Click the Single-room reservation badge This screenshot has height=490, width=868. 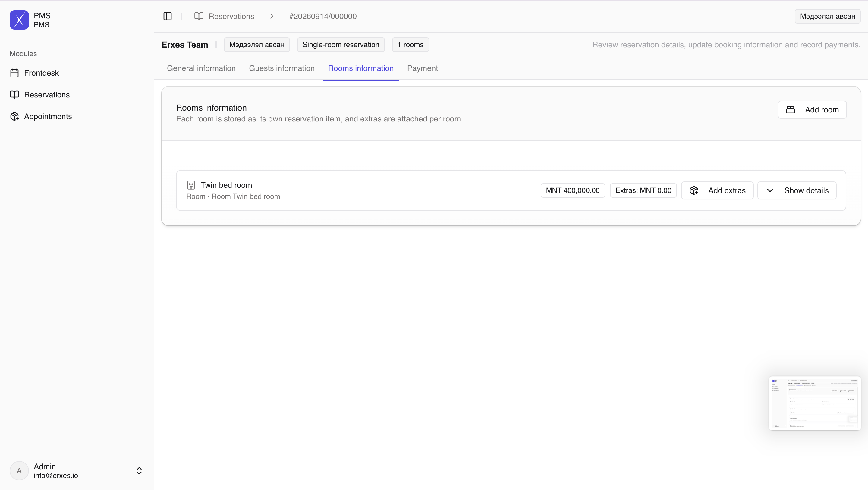pyautogui.click(x=341, y=45)
